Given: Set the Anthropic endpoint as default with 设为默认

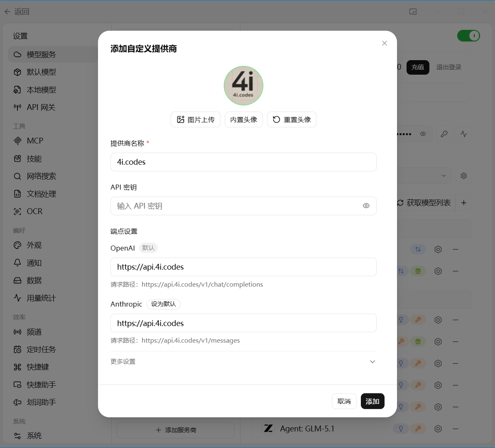Looking at the screenshot, I should (x=163, y=304).
